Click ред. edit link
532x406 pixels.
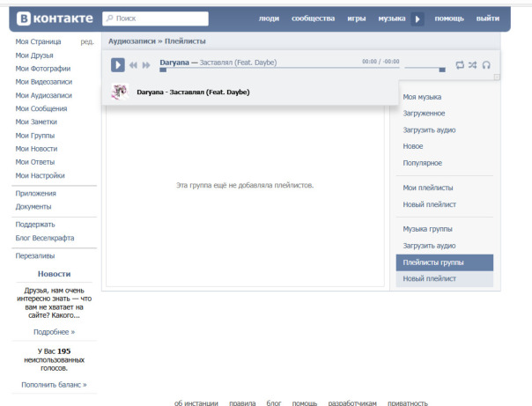[x=87, y=41]
